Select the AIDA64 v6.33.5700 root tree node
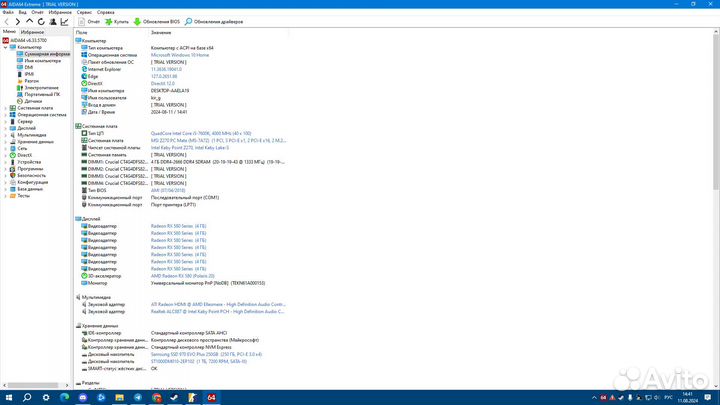This screenshot has width=720, height=405. click(x=24, y=40)
